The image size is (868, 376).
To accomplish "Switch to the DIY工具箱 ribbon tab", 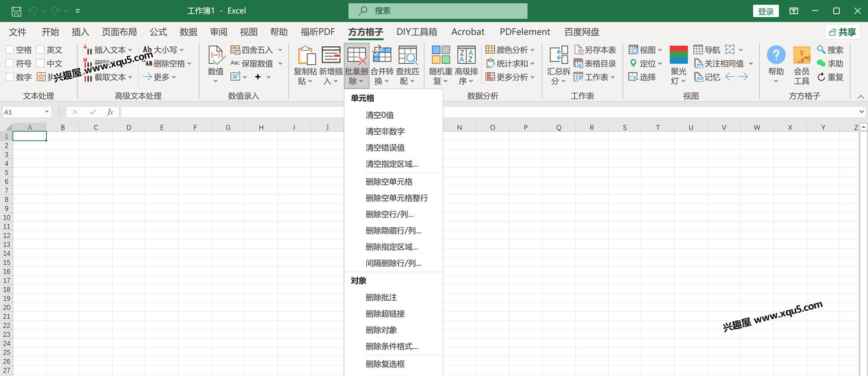I will tap(417, 32).
